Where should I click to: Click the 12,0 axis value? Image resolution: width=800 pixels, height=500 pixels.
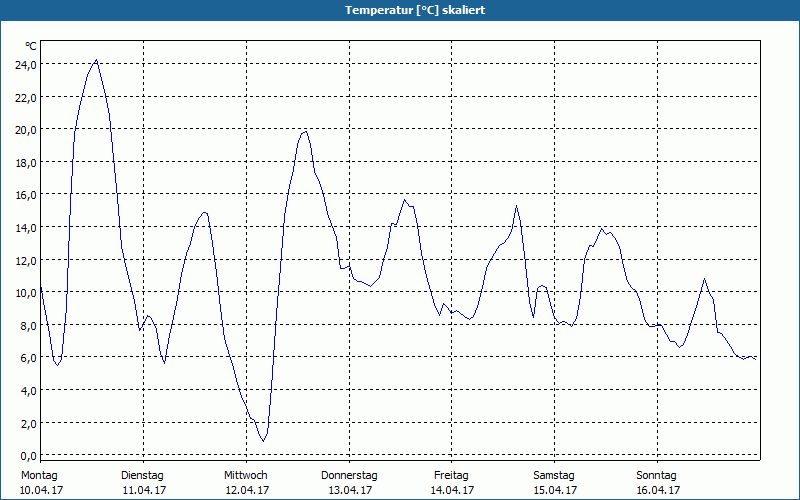(x=26, y=260)
